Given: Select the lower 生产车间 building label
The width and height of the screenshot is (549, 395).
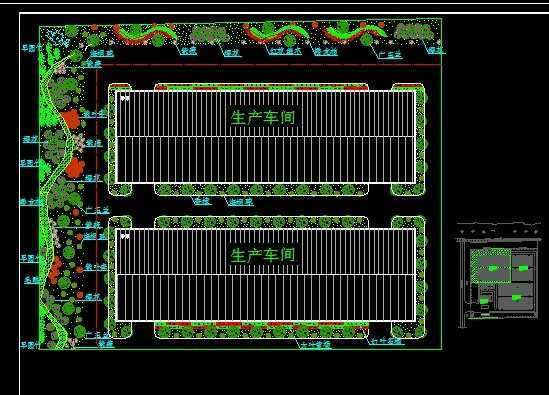Looking at the screenshot, I should (x=263, y=255).
